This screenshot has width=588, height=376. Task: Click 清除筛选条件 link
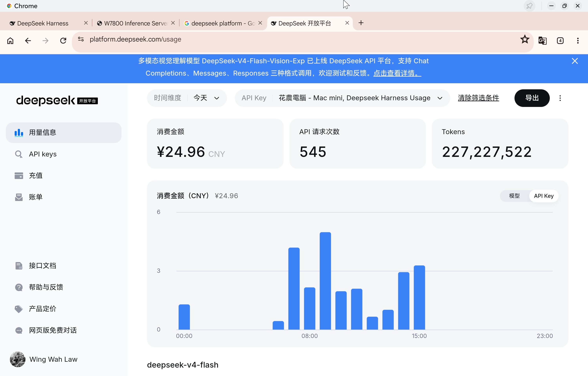(x=478, y=98)
